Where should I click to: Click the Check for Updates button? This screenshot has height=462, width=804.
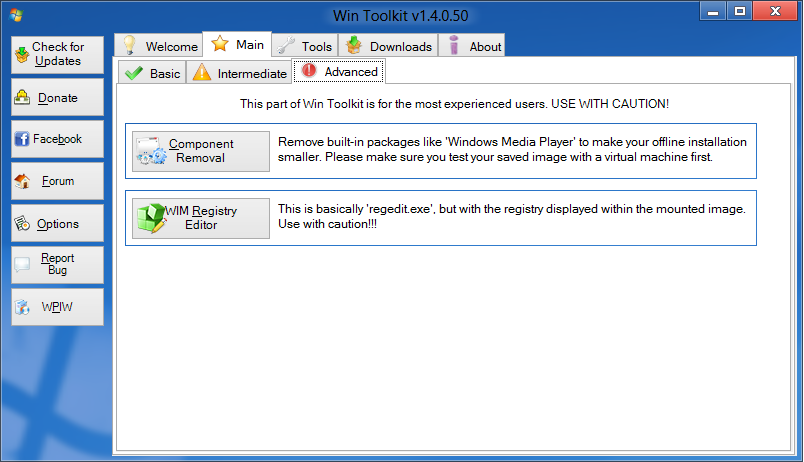[x=57, y=54]
